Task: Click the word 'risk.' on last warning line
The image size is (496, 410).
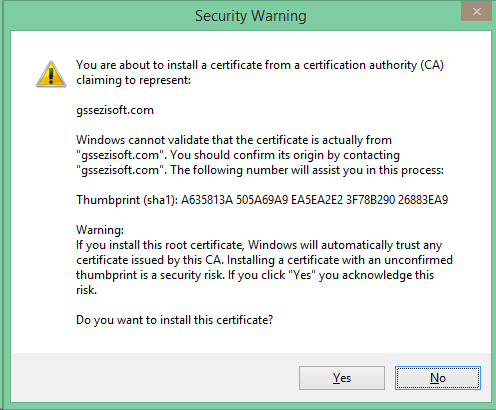Action: (86, 290)
